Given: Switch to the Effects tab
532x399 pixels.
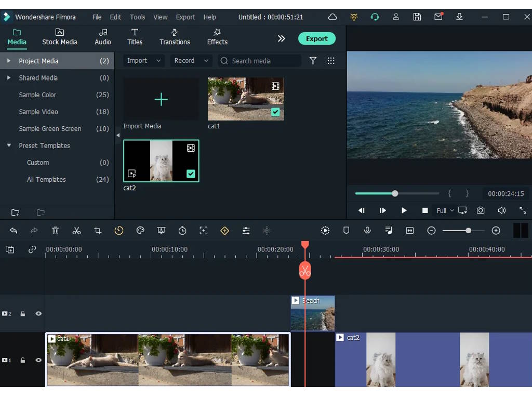Looking at the screenshot, I should [x=217, y=37].
